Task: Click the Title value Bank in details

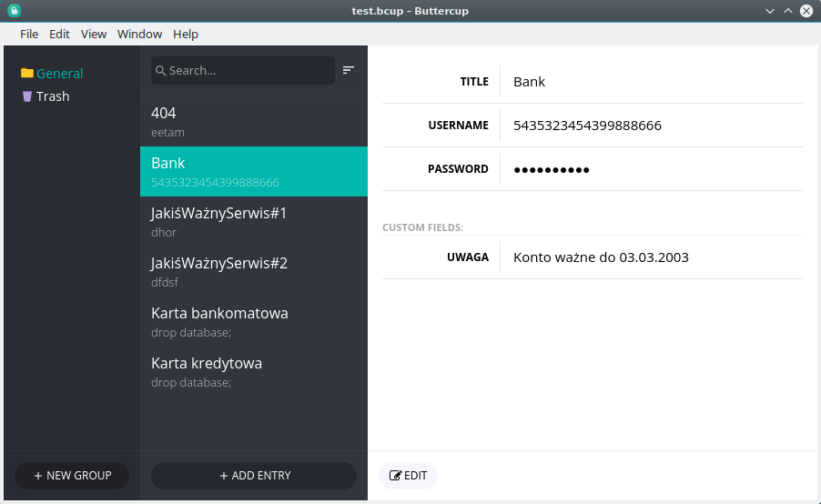Action: tap(530, 82)
